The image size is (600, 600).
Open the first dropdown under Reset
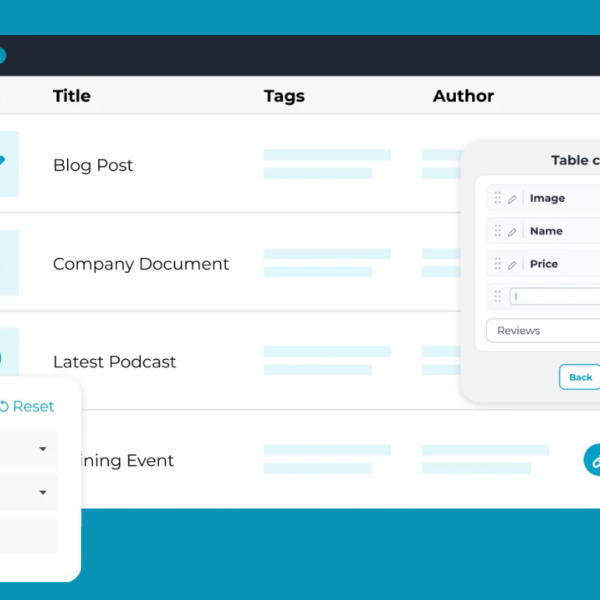[x=28, y=449]
